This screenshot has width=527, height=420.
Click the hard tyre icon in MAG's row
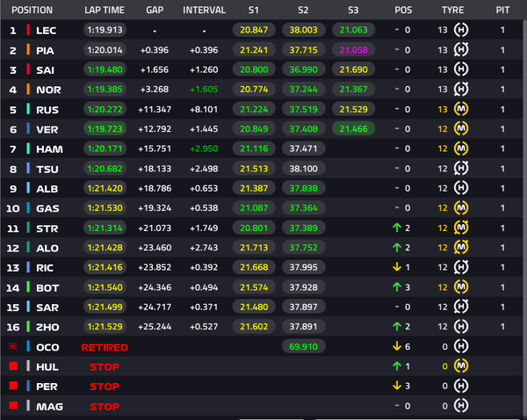461,406
